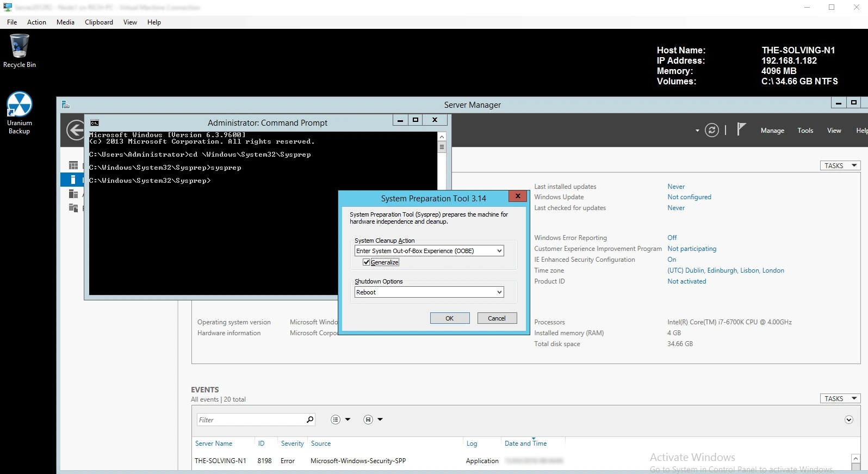Screen dimensions: 868x474
Task: Open the Media menu
Action: 65,22
